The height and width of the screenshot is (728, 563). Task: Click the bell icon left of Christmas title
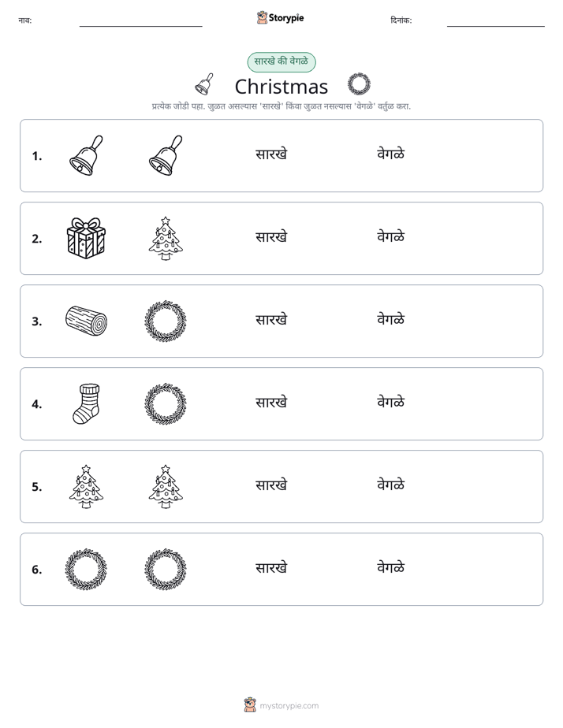[x=204, y=84]
